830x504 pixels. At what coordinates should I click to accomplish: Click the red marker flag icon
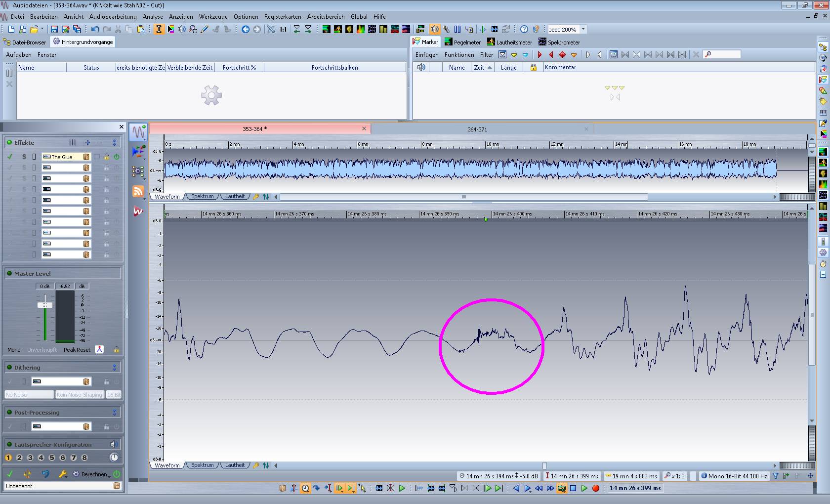tap(539, 55)
